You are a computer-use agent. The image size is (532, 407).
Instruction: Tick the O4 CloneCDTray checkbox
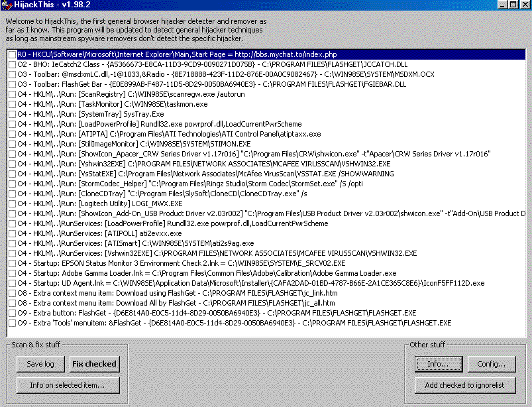click(x=12, y=194)
